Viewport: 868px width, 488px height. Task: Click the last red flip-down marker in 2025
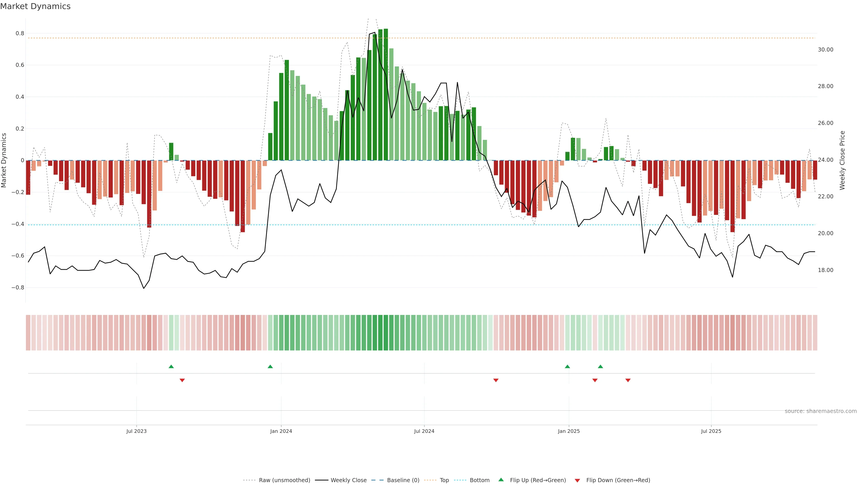coord(628,380)
